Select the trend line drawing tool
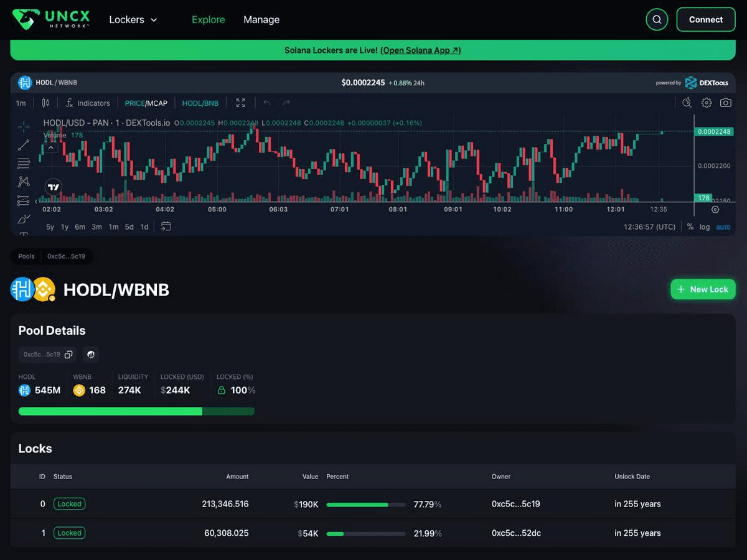747x560 pixels. pos(24,145)
